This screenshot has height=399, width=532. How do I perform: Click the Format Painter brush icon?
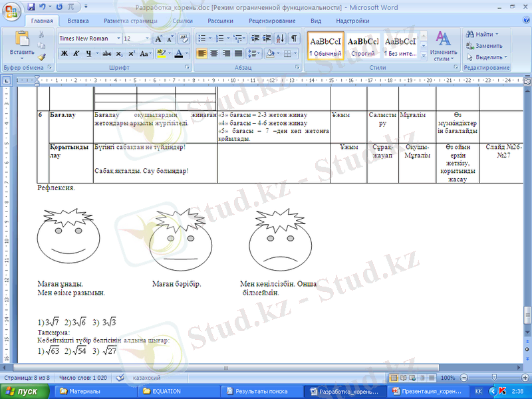coord(42,57)
